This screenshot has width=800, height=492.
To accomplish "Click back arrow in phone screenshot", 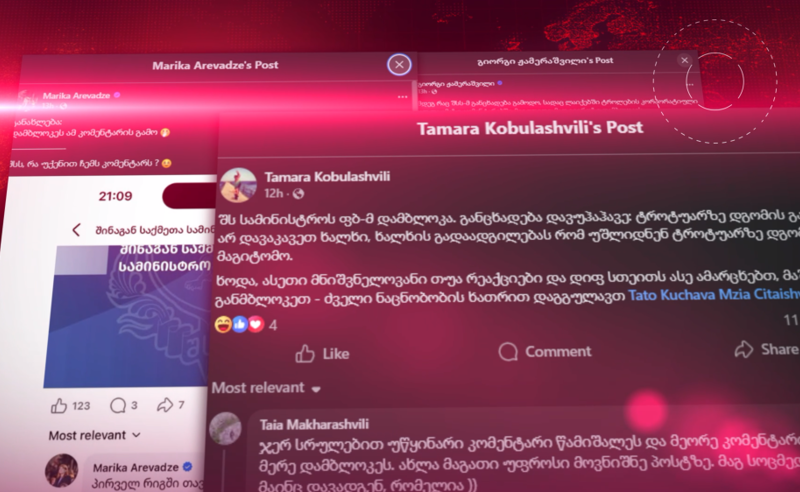I will pos(77,230).
